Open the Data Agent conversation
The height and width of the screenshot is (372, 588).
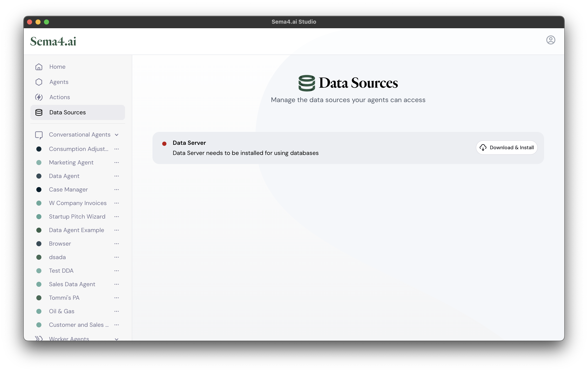pos(64,176)
